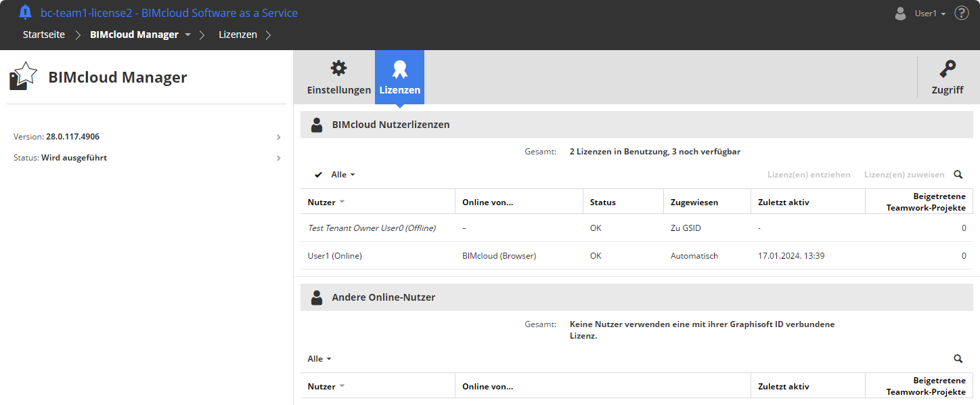Go to Startseite in the breadcrumb
Screen dimensions: 980x405
pyautogui.click(x=44, y=35)
